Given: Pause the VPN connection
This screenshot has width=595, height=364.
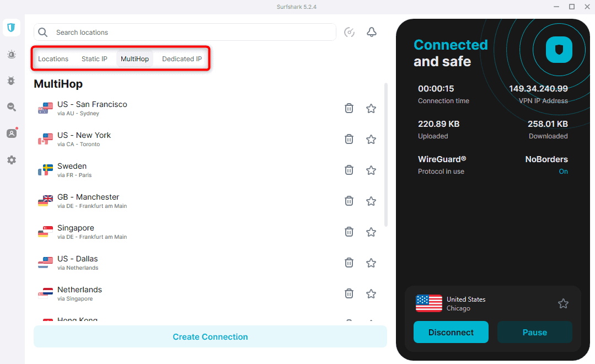Looking at the screenshot, I should [x=535, y=333].
